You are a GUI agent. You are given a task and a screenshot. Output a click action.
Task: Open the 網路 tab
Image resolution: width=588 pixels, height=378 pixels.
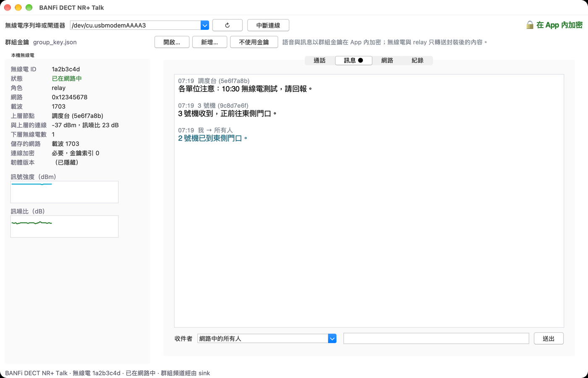(387, 60)
